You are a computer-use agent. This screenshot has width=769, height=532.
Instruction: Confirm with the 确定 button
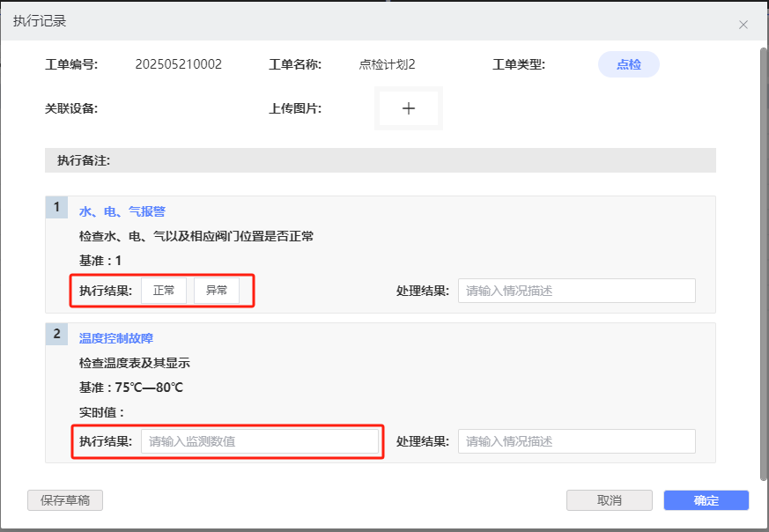coord(706,500)
